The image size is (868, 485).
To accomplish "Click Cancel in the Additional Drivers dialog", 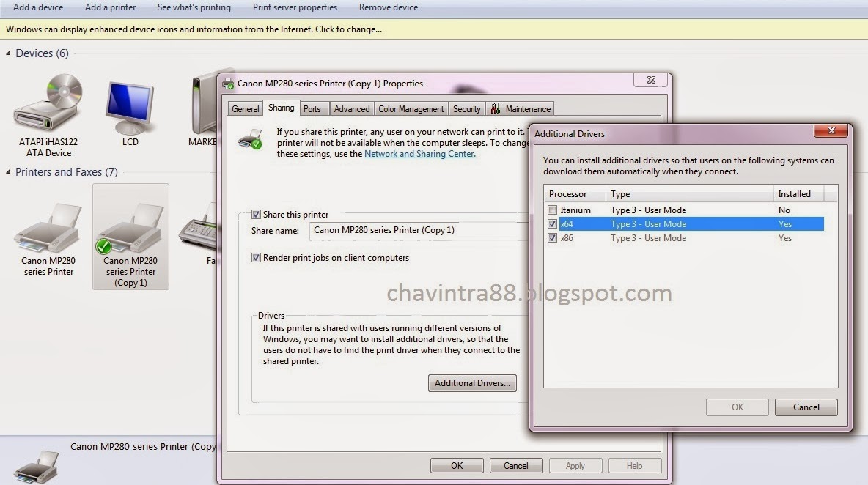I will pyautogui.click(x=806, y=407).
